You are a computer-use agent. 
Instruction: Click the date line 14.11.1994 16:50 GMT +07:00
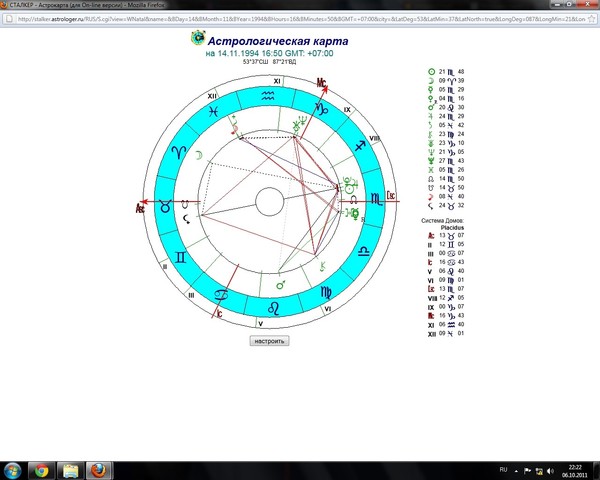pyautogui.click(x=269, y=53)
